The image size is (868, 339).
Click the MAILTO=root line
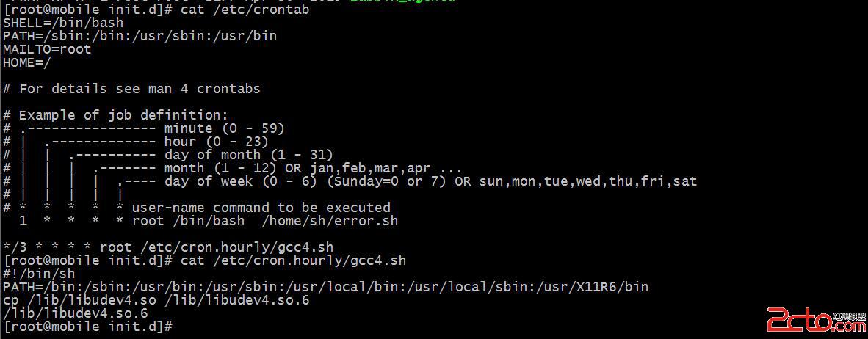click(x=47, y=50)
